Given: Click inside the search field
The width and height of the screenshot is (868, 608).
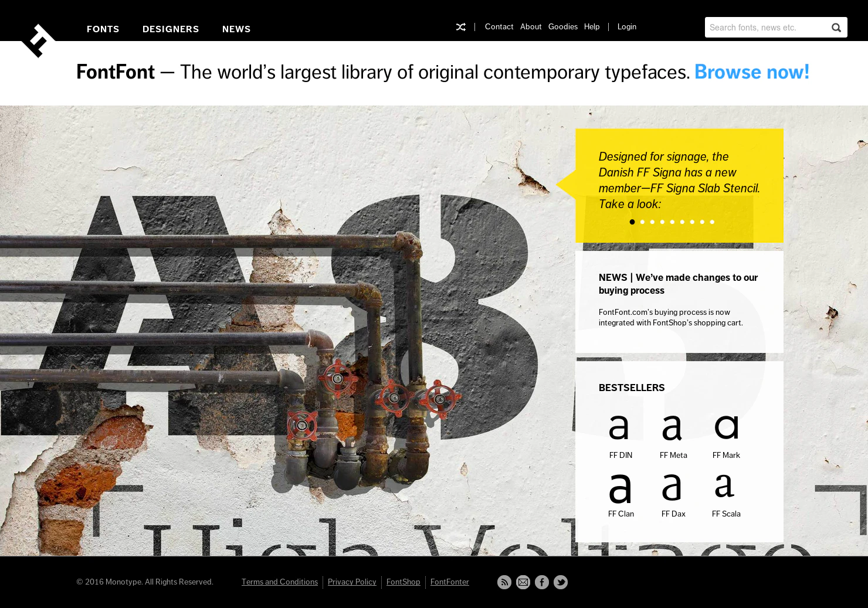Looking at the screenshot, I should (x=762, y=28).
